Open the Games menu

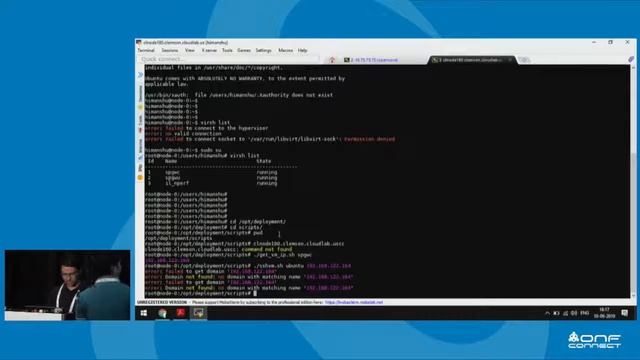244,50
